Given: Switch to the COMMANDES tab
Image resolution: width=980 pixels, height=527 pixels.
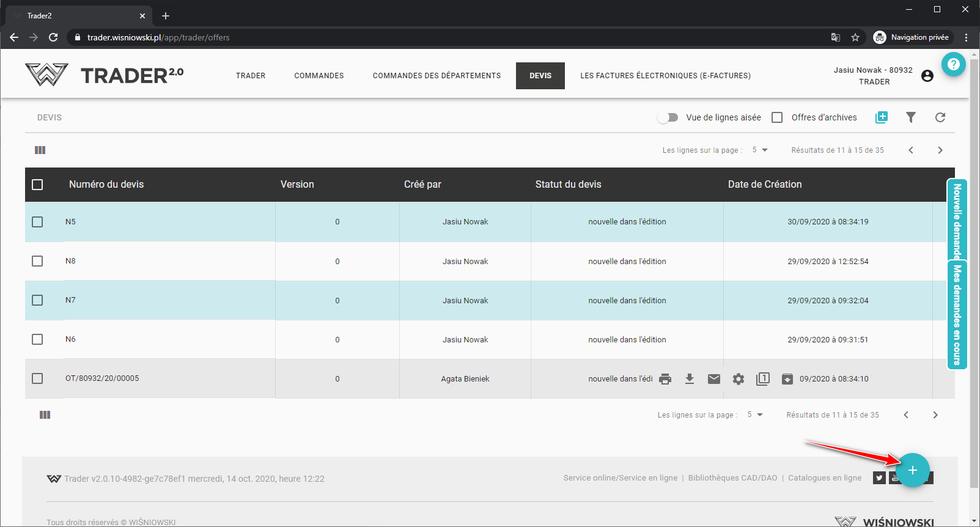Looking at the screenshot, I should [x=319, y=76].
